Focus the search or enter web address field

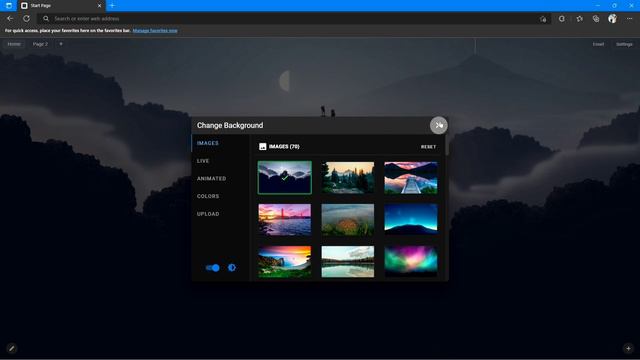pyautogui.click(x=294, y=18)
